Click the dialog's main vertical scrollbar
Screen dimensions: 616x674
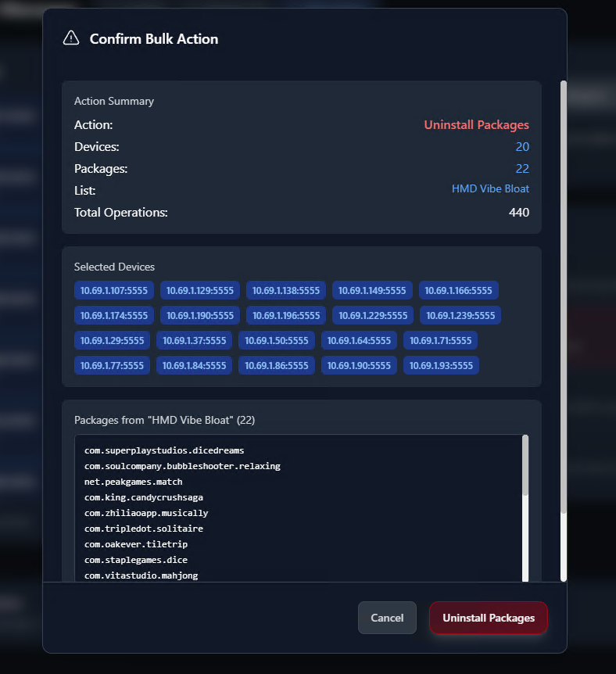pos(564,297)
